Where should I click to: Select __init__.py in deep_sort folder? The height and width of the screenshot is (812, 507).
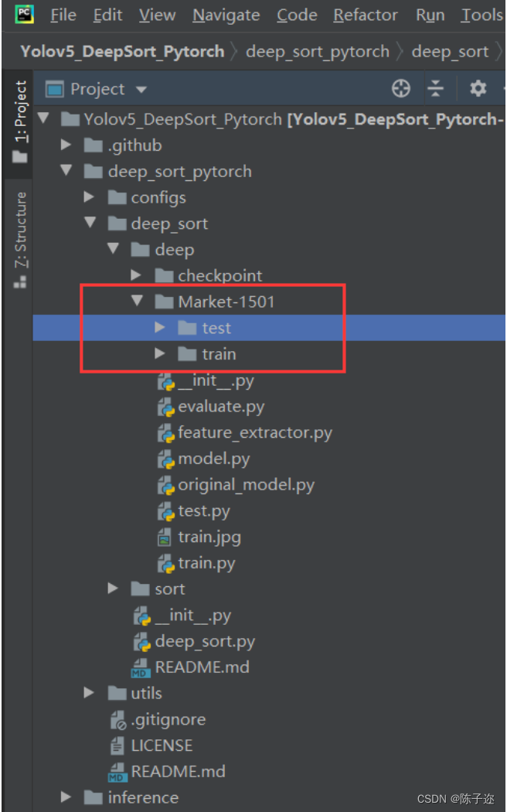182,616
